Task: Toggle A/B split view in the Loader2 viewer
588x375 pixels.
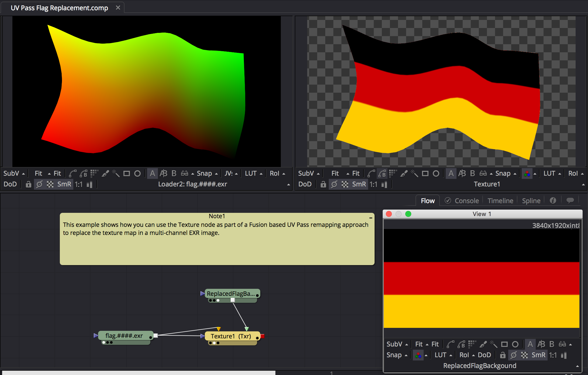Action: [x=163, y=173]
